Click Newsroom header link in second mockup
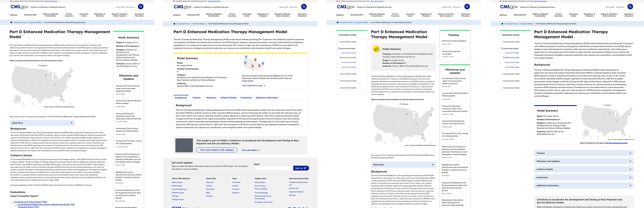 click(293, 7)
